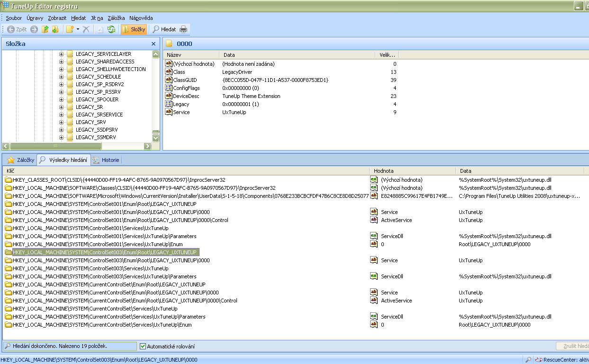This screenshot has height=364, width=589.
Task: Select the ClassGUID value entry
Action: pos(184,80)
